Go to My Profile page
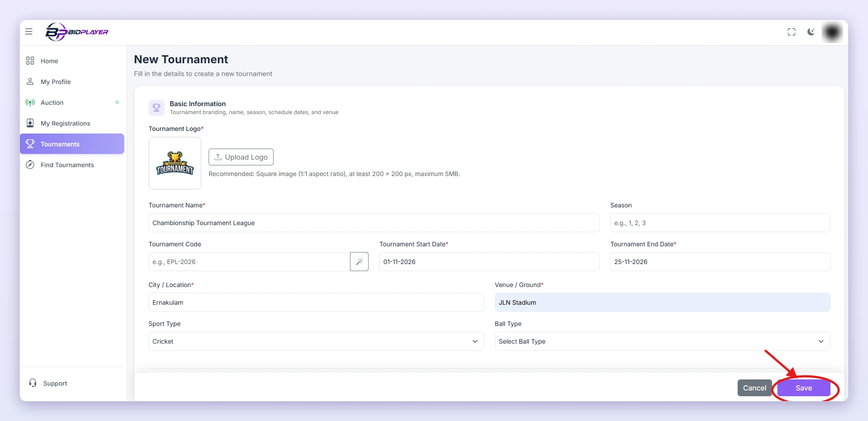 [72, 82]
